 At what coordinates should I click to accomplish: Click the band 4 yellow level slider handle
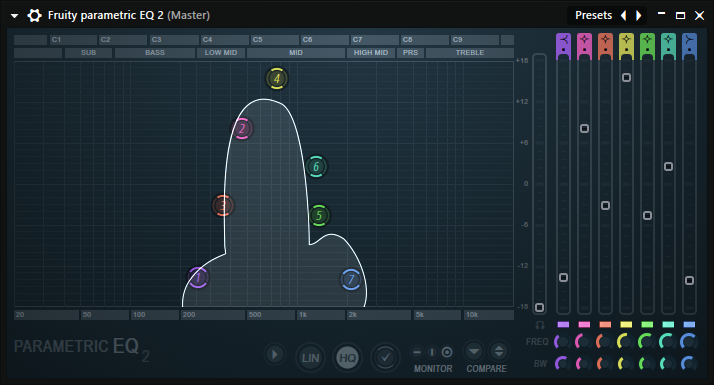tap(626, 77)
